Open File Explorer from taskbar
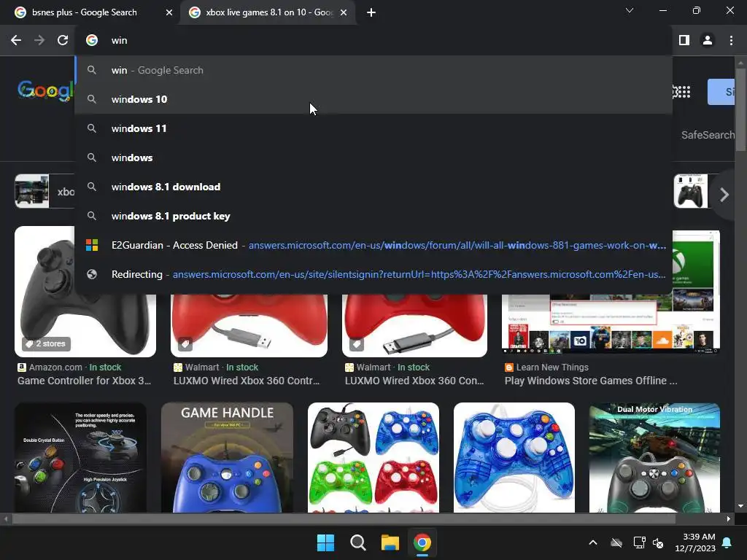 390,542
